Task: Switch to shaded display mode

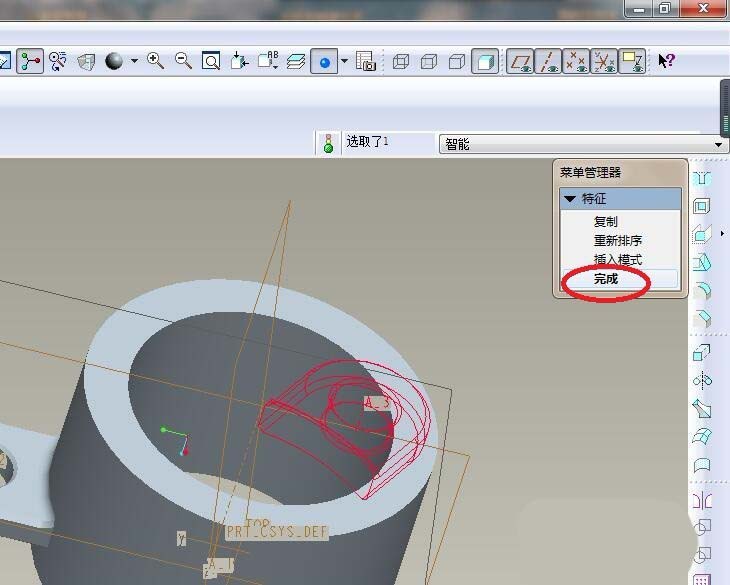Action: [485, 61]
